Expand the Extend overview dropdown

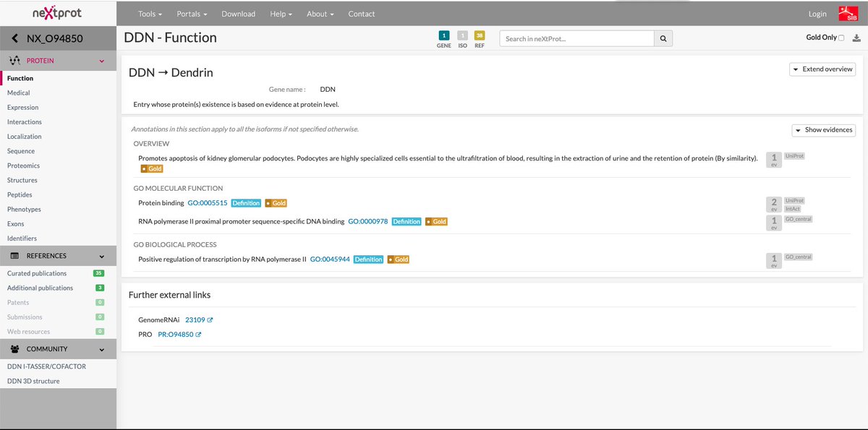point(823,69)
